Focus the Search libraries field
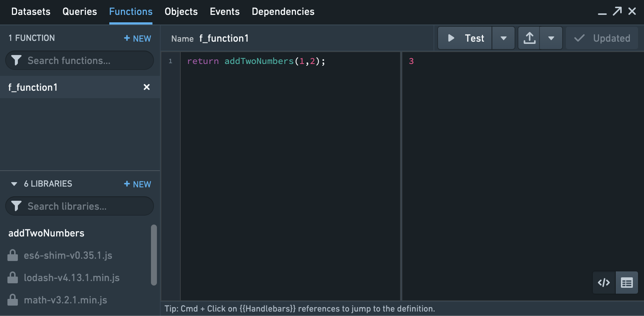 point(80,206)
